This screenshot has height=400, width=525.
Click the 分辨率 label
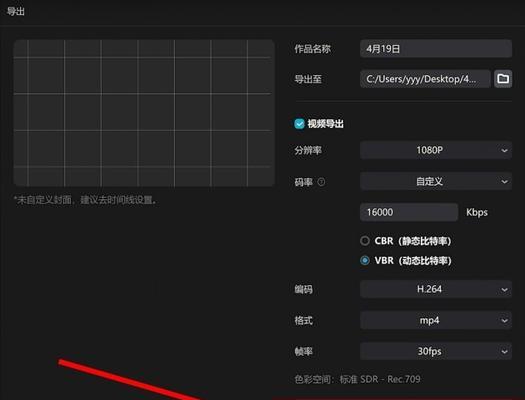point(308,150)
